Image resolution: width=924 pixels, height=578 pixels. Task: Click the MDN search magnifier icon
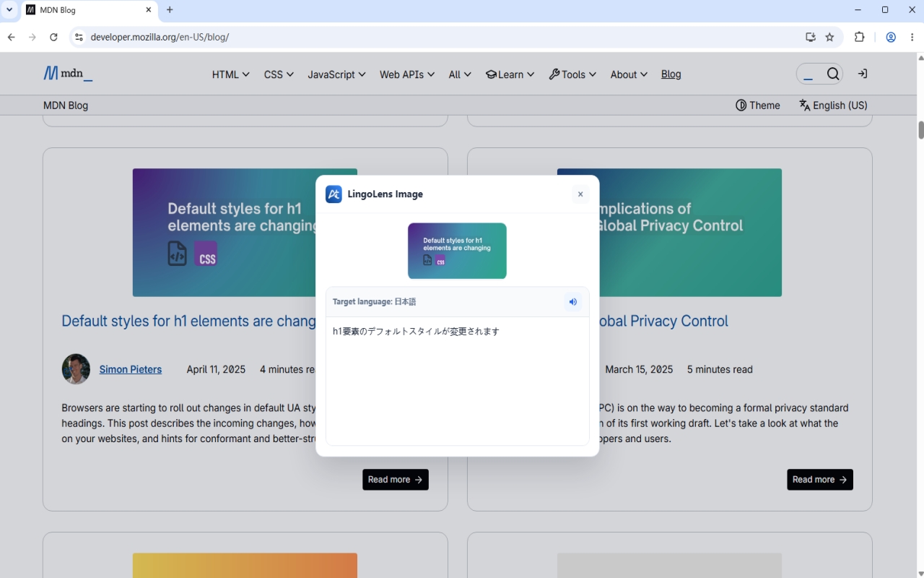pyautogui.click(x=833, y=74)
